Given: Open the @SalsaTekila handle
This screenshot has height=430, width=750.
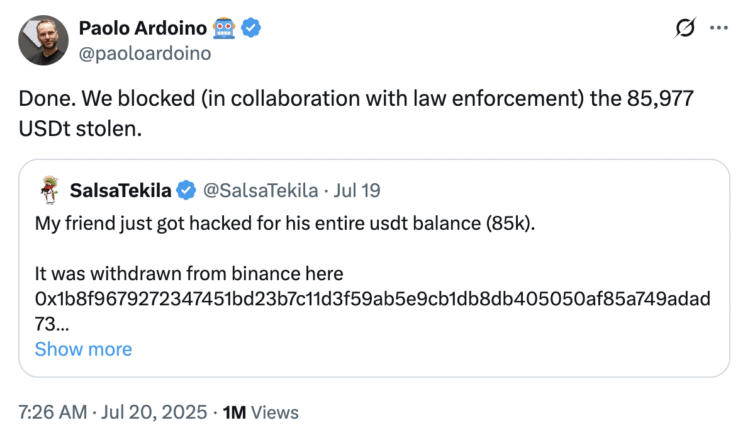Looking at the screenshot, I should click(x=262, y=190).
